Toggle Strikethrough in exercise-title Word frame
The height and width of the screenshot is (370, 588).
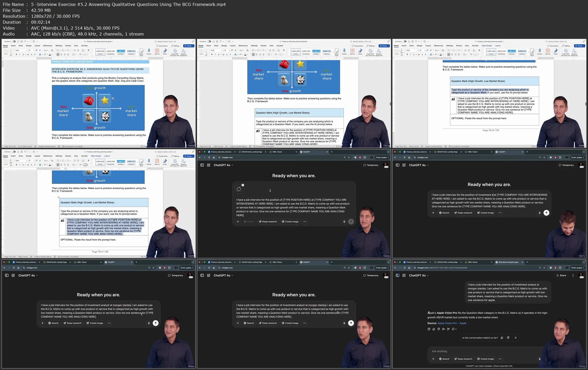click(x=28, y=55)
